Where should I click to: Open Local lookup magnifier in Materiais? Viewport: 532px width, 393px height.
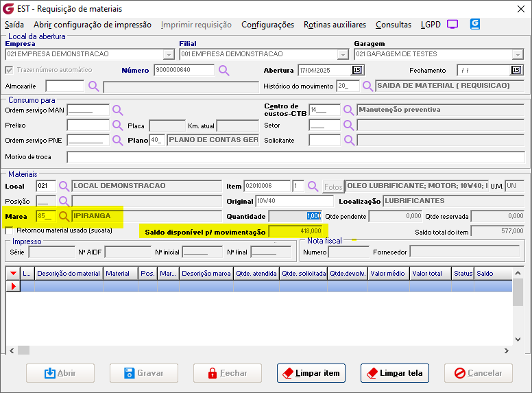(64, 186)
